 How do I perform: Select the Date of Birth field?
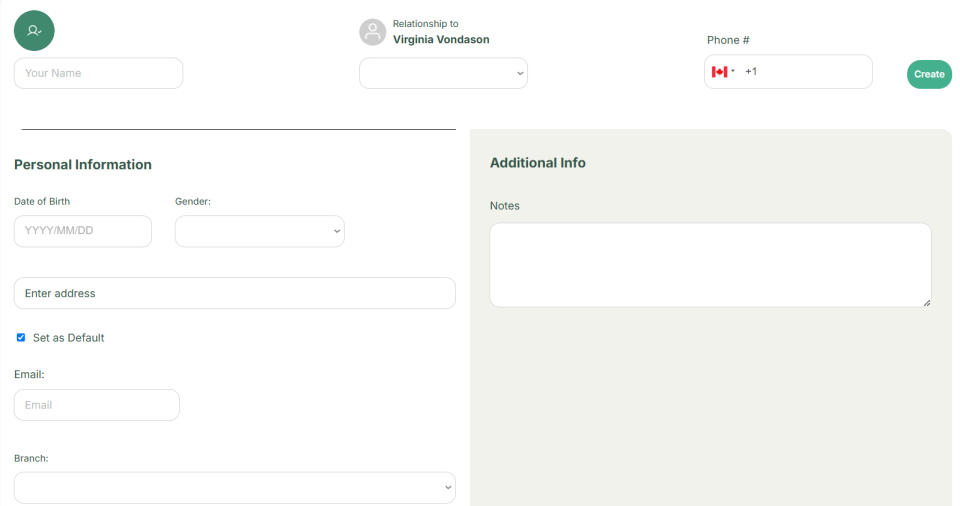click(83, 231)
